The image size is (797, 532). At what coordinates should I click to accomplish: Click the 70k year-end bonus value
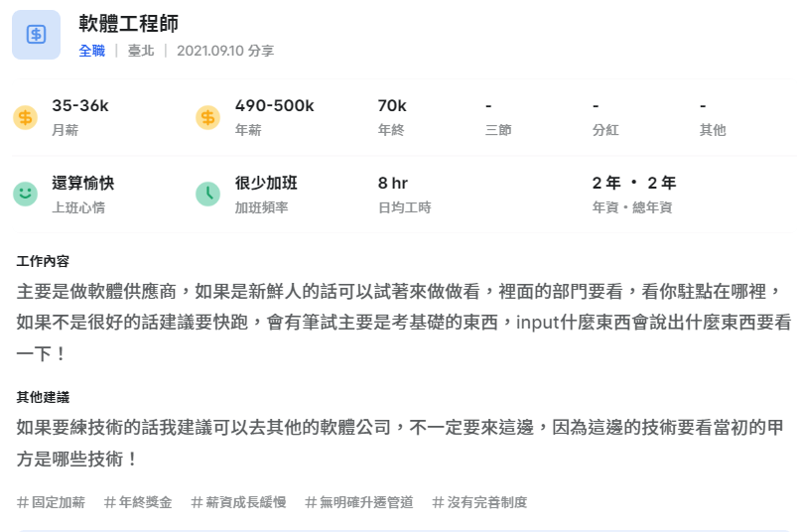(392, 105)
